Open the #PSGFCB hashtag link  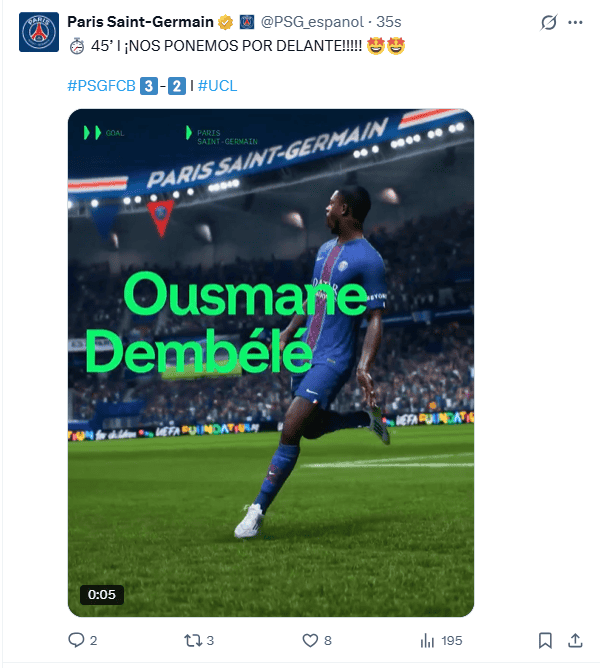tap(101, 86)
